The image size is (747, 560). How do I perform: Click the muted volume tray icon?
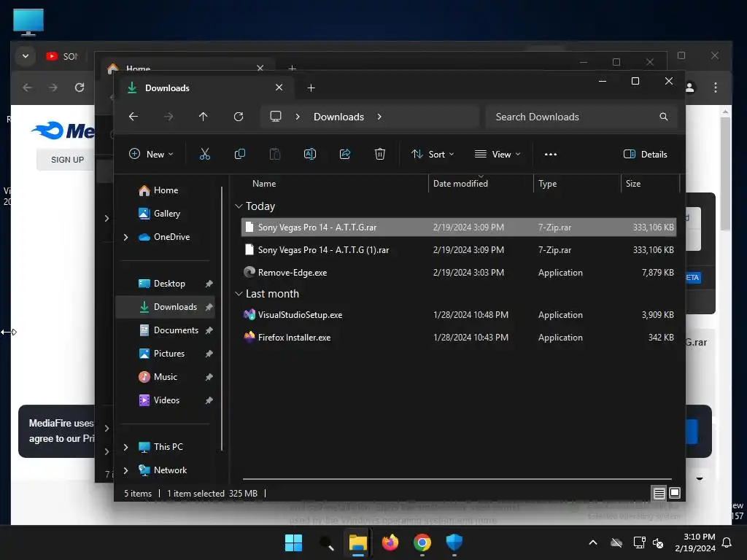[659, 542]
